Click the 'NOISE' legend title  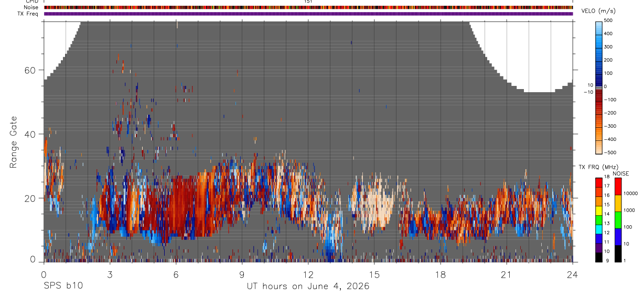(x=620, y=173)
